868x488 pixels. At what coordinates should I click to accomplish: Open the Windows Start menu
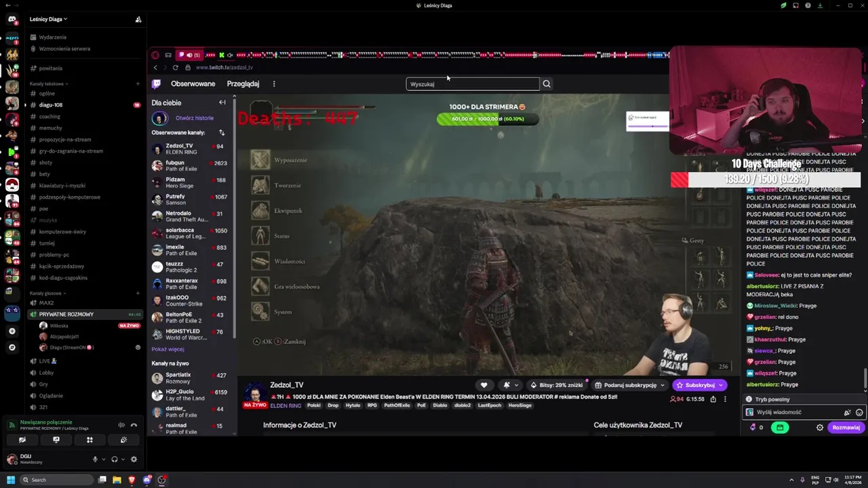click(11, 480)
